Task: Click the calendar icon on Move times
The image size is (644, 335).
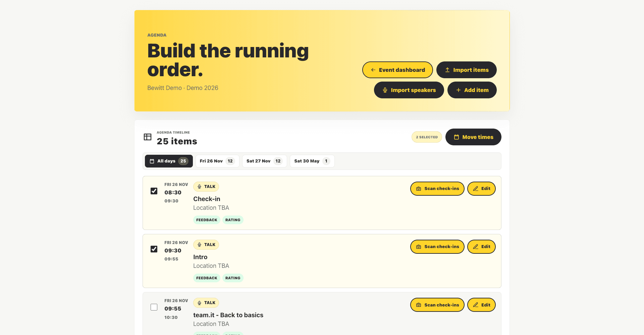Action: click(456, 137)
